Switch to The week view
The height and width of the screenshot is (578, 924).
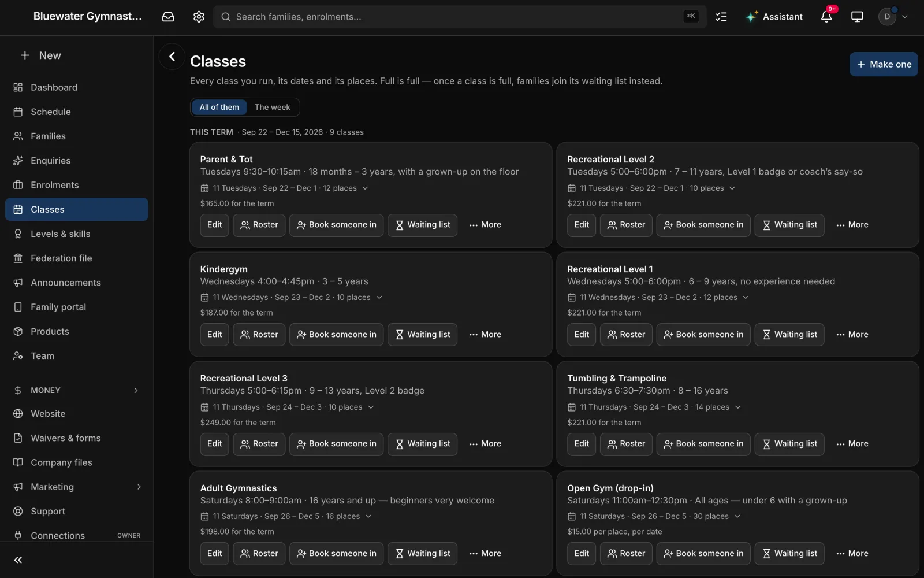[x=273, y=107]
